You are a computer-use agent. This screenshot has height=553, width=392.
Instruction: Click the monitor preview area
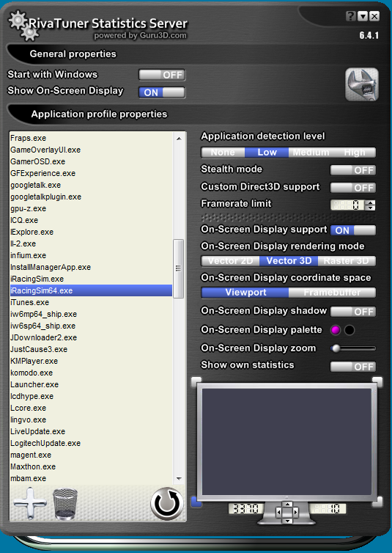pos(287,442)
